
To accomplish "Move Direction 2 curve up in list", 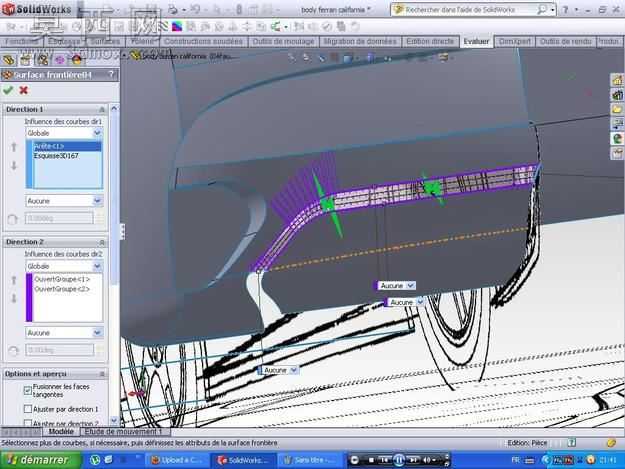I will [14, 280].
